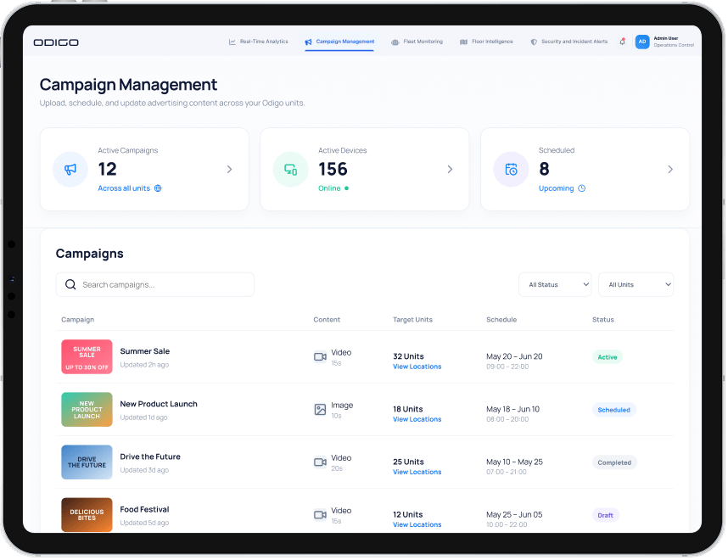Click the Target Units column header
This screenshot has width=728, height=560.
coord(412,320)
